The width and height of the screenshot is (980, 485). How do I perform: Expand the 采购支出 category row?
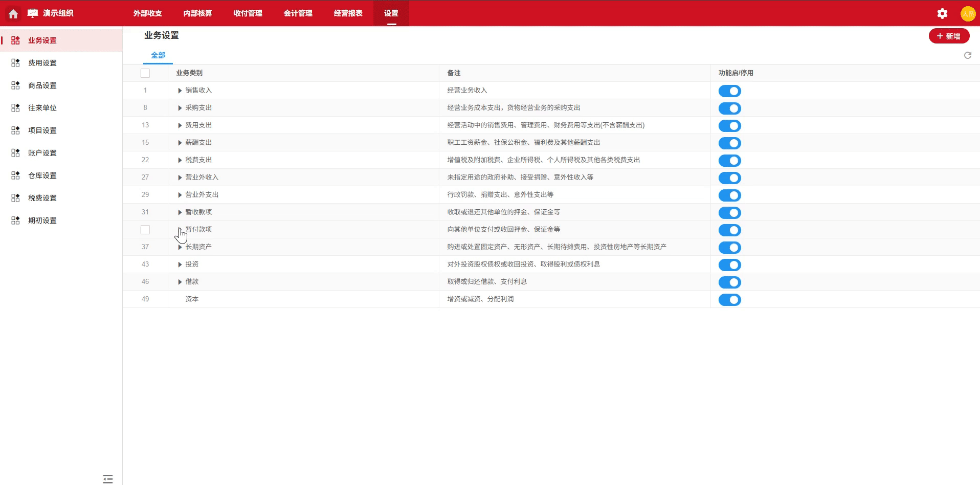[x=180, y=108]
